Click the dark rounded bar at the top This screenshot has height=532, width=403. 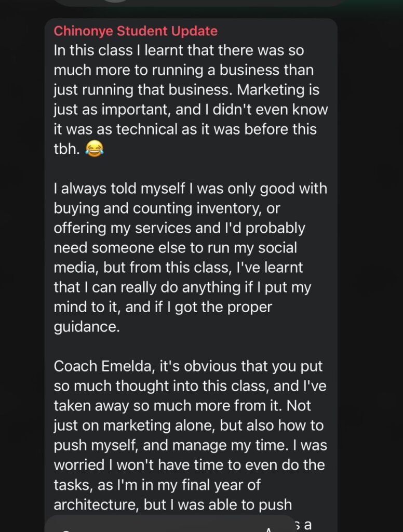[x=200, y=3]
